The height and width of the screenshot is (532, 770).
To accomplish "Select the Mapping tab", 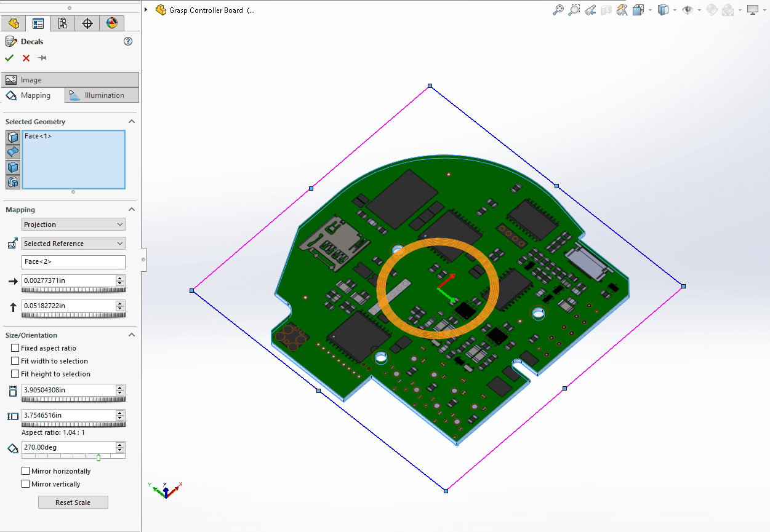I will point(33,95).
